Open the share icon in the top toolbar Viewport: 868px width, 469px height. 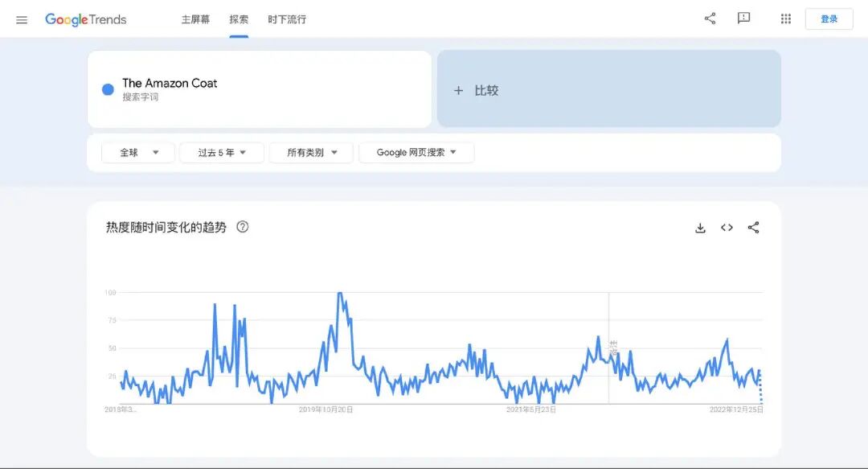tap(710, 18)
